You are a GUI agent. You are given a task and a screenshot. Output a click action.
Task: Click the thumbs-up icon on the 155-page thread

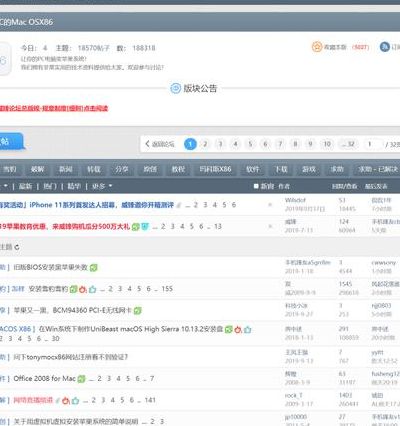click(x=92, y=289)
